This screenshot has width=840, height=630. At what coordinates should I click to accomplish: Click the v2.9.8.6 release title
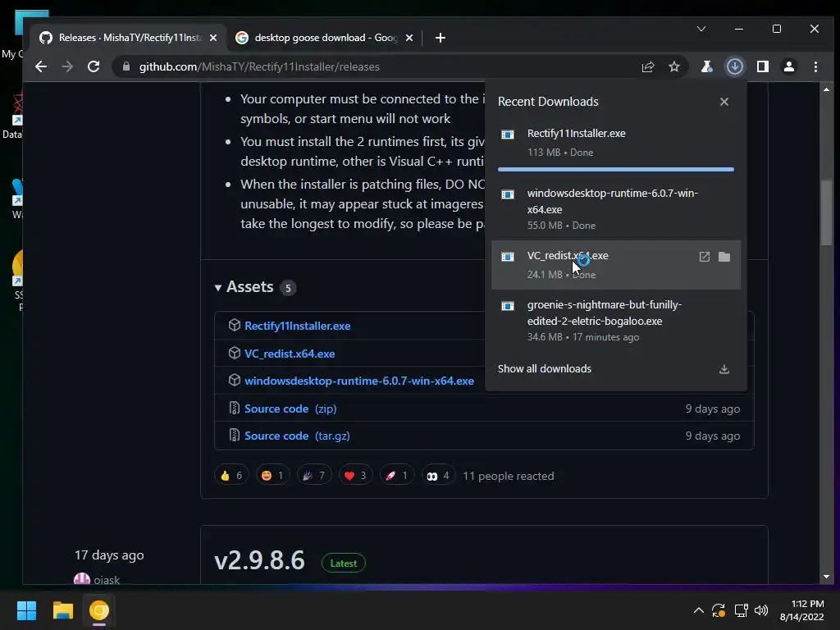[x=259, y=561]
